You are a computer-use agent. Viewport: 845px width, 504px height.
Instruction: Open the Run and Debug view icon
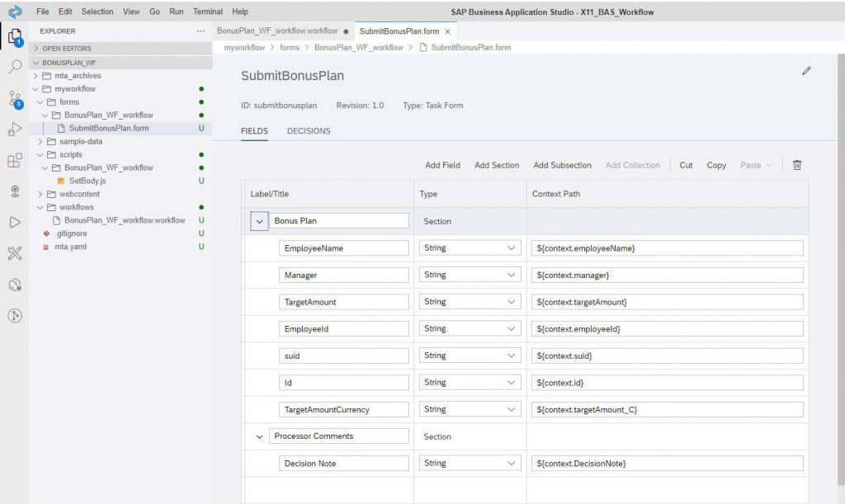(15, 130)
